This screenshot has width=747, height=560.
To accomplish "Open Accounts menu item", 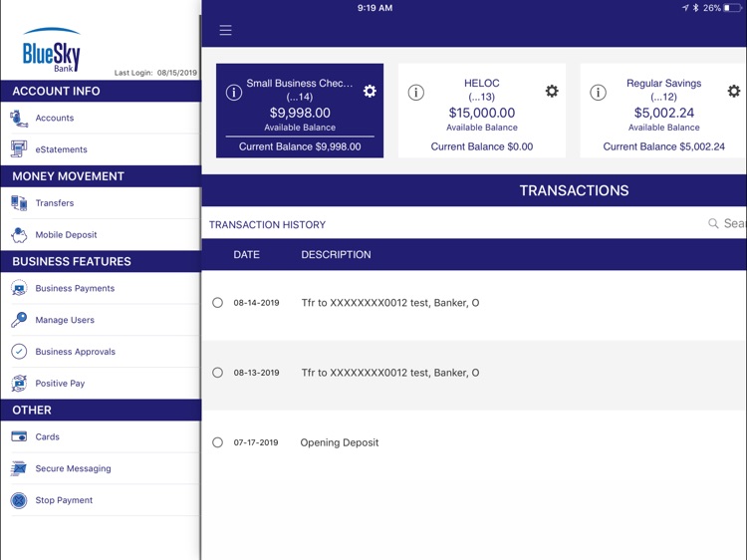I will coord(101,118).
